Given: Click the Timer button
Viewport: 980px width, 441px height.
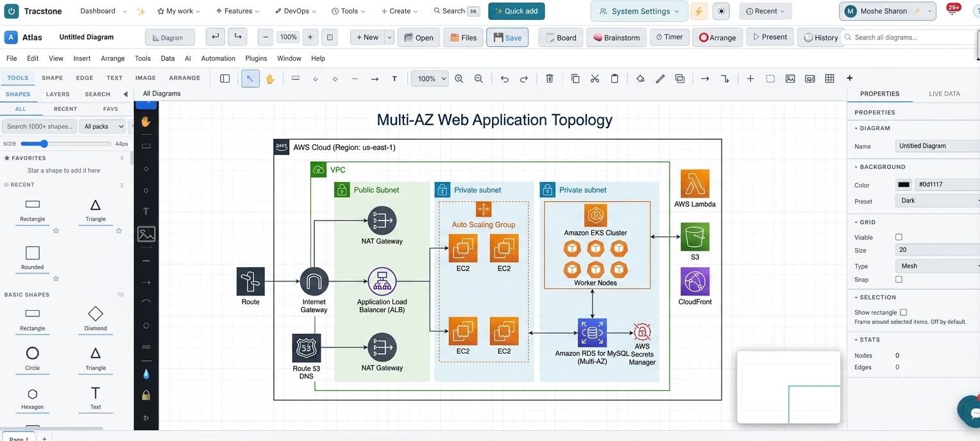Looking at the screenshot, I should tap(669, 37).
